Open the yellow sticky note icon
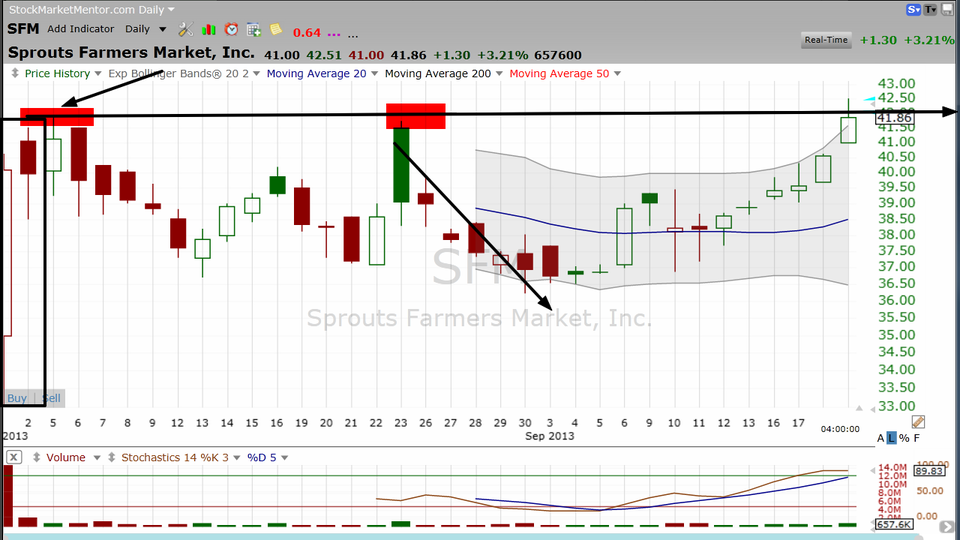This screenshot has height=540, width=960. (x=276, y=29)
